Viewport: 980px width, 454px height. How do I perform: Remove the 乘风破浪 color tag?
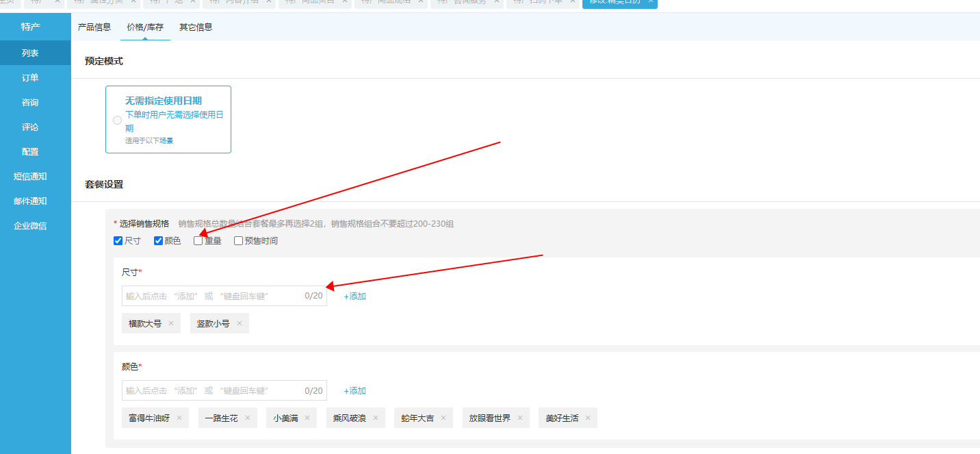[376, 418]
